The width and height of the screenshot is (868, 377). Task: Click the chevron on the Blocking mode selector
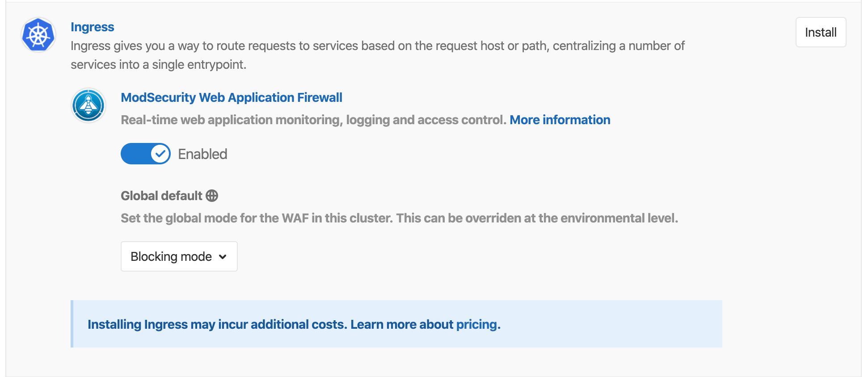(x=223, y=257)
